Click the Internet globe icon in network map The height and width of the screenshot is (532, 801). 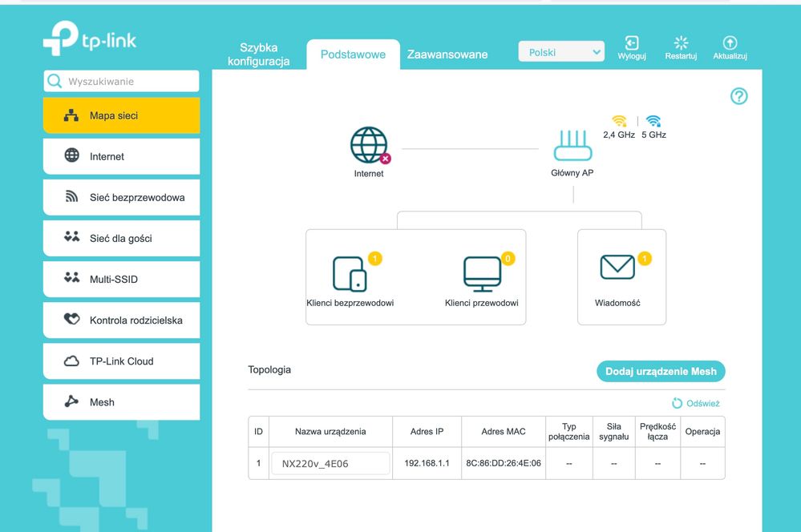tap(368, 146)
